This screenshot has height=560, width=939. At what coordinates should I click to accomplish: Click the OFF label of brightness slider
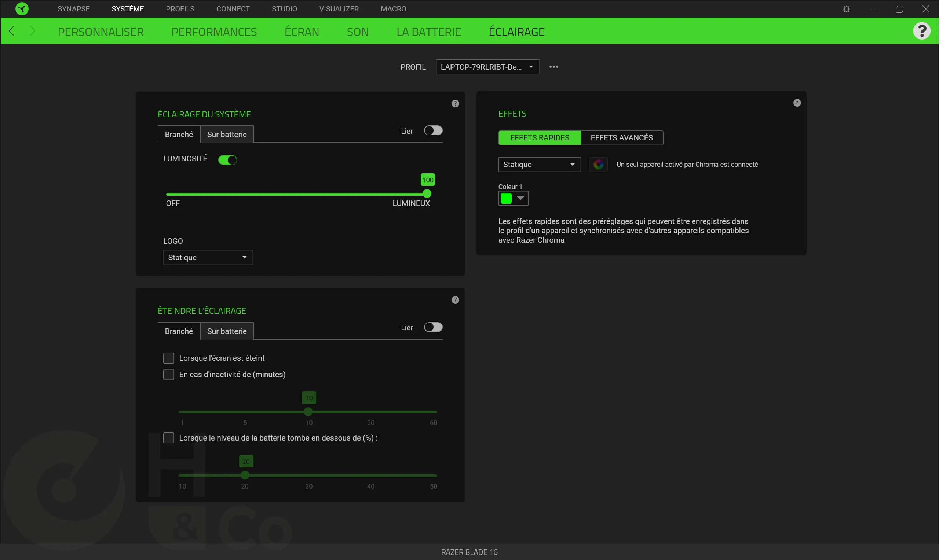click(173, 203)
